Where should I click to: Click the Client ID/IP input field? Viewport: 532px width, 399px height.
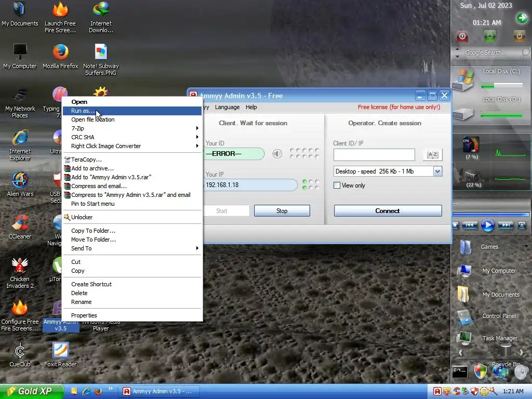[x=374, y=155]
